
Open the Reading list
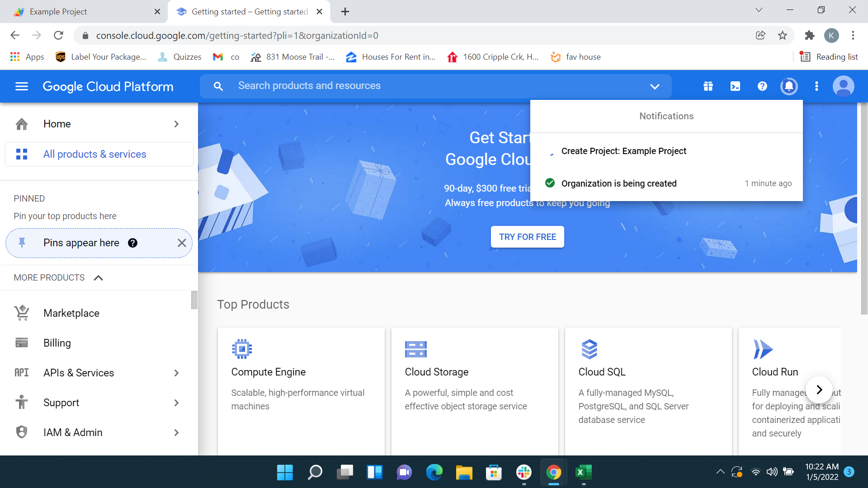pos(829,57)
